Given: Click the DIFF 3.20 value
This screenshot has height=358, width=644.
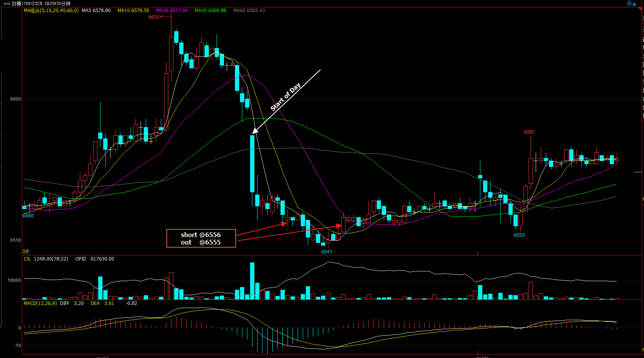Looking at the screenshot, I should coord(72,303).
